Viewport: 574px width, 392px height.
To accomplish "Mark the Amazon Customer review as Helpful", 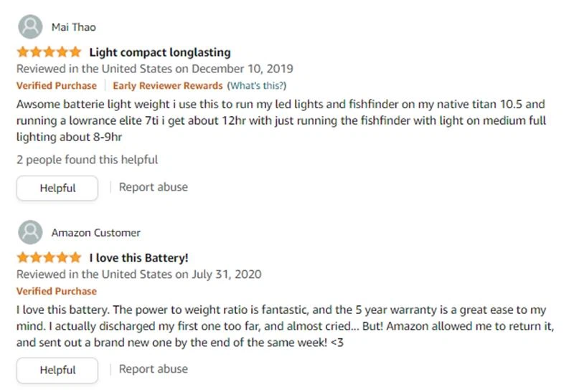I will point(57,371).
